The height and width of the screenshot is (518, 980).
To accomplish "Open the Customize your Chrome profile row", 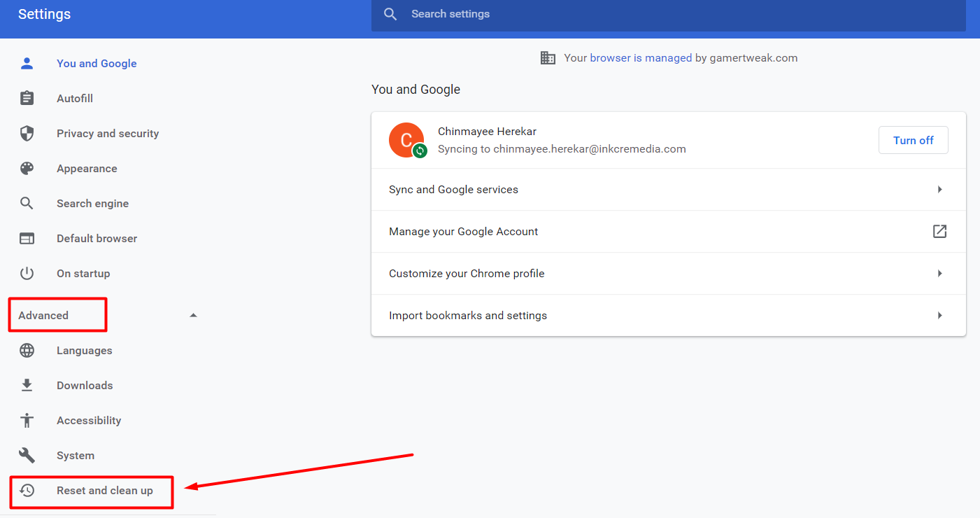I will pos(668,274).
